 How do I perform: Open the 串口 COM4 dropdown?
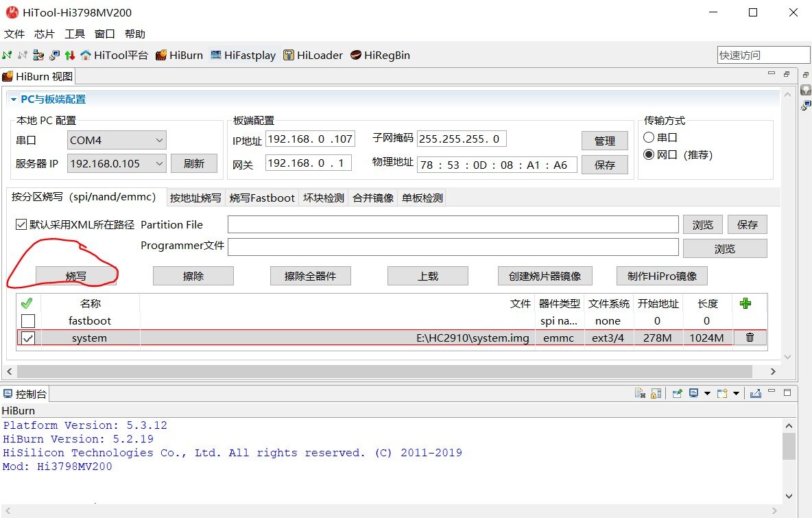(117, 140)
